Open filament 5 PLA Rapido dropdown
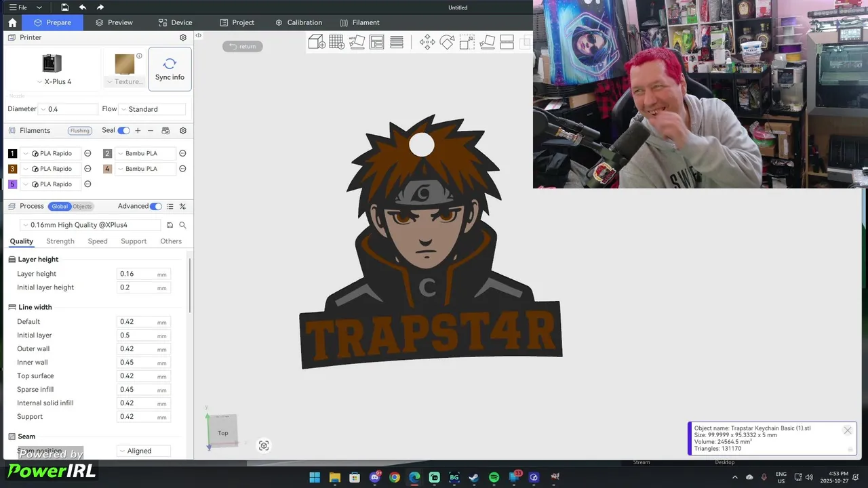 click(51, 184)
